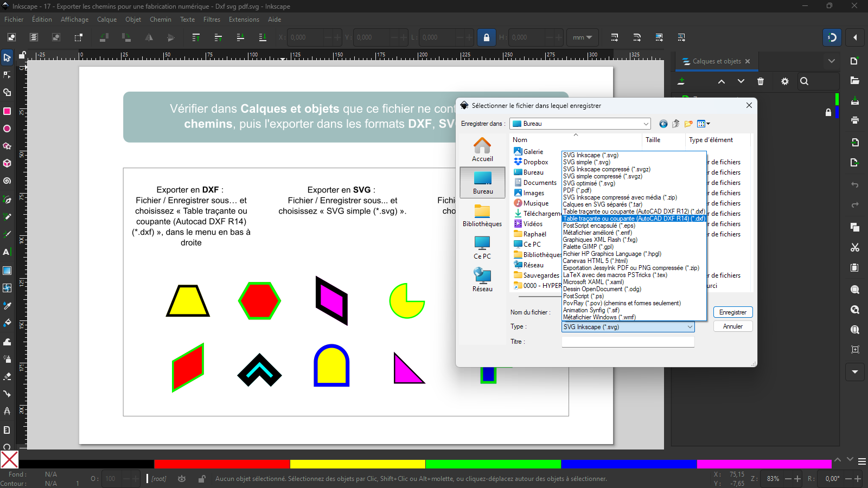Select the Text tool
This screenshot has width=868, height=488.
[7, 252]
